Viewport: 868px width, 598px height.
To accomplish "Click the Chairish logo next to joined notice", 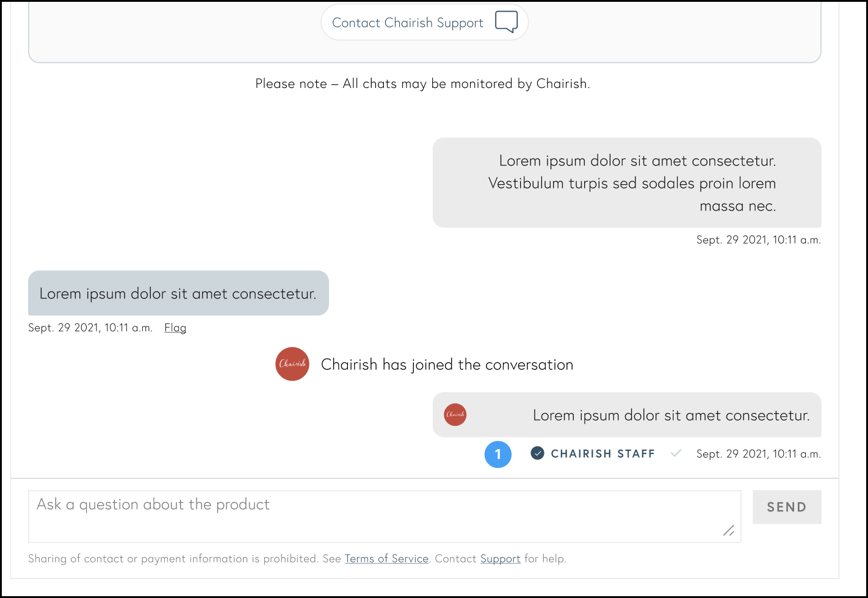I will (x=292, y=364).
